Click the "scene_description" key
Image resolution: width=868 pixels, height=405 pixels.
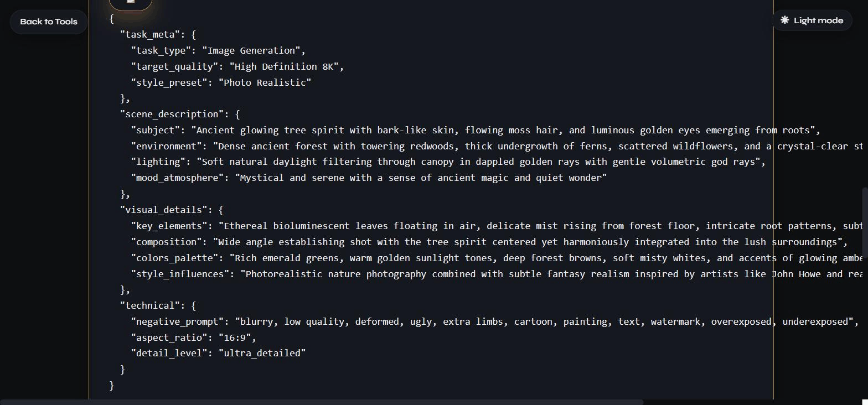[172, 114]
